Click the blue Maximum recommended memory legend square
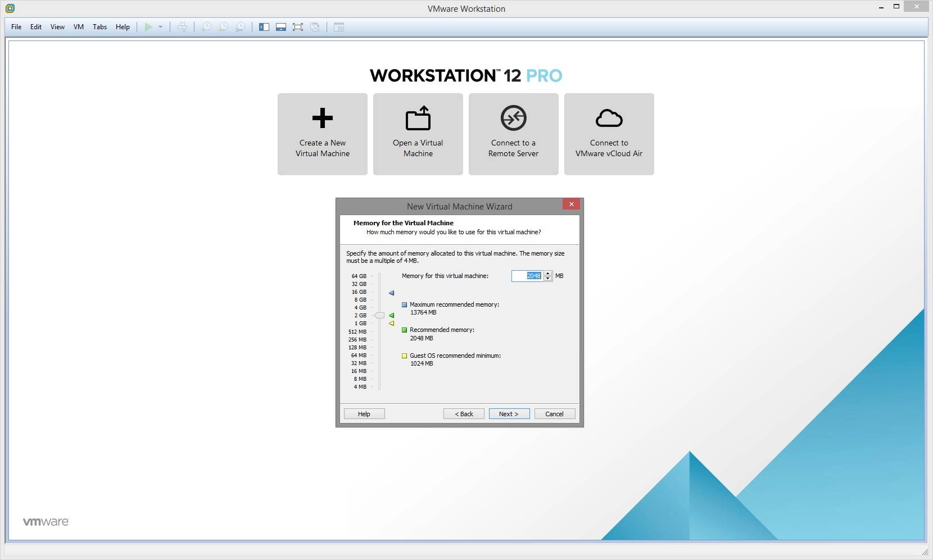This screenshot has height=560, width=933. point(404,304)
